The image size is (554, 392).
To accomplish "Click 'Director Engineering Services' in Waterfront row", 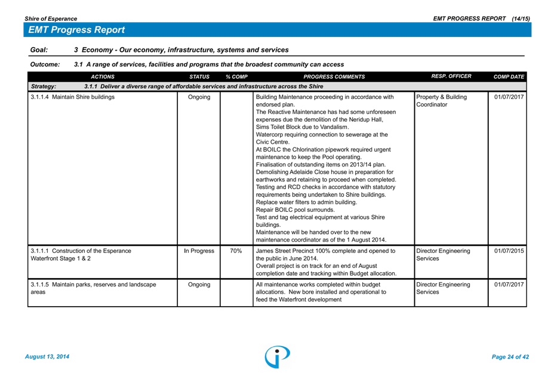I will [x=443, y=255].
